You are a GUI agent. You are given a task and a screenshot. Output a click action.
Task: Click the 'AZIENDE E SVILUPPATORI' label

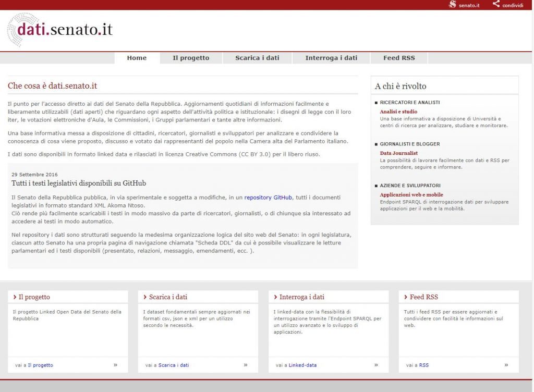click(x=410, y=186)
